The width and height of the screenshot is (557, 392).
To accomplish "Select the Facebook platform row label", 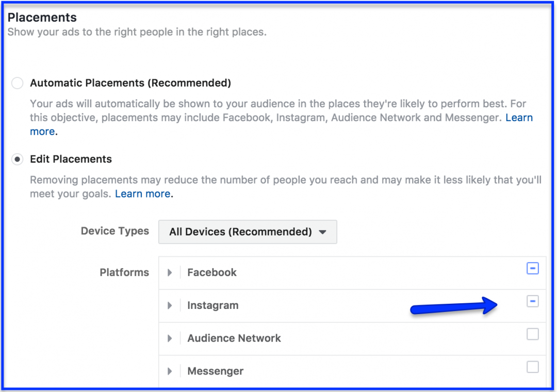I will (211, 272).
